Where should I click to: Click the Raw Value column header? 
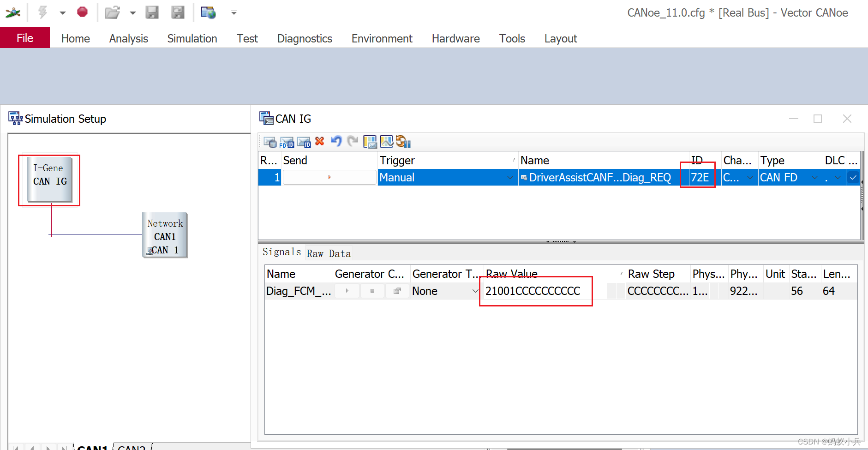click(554, 274)
